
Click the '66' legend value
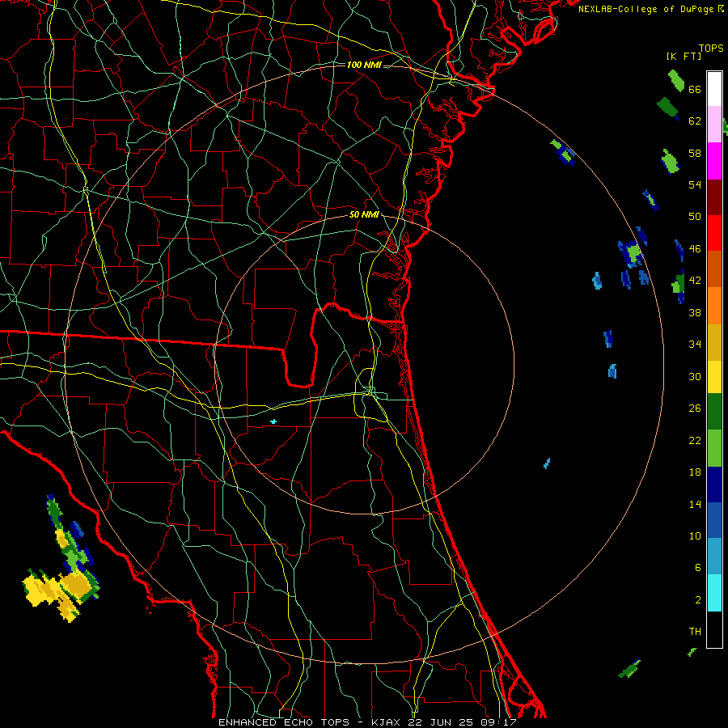[x=695, y=89]
